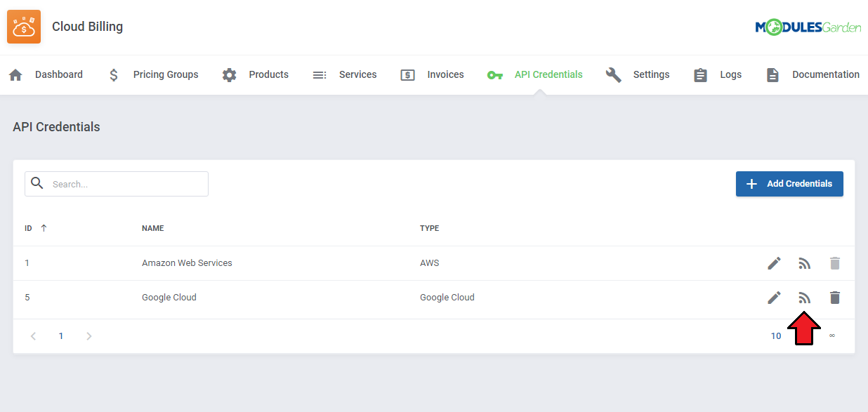The height and width of the screenshot is (412, 868).
Task: Show 10 entries per page
Action: tap(776, 336)
